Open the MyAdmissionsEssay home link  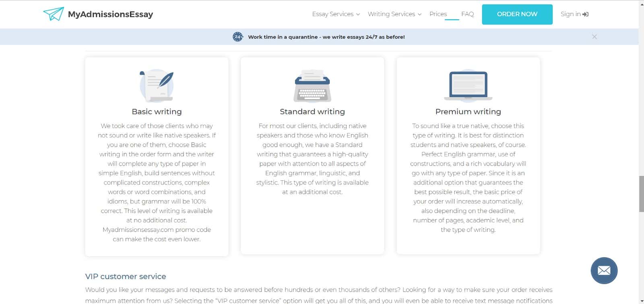click(98, 14)
